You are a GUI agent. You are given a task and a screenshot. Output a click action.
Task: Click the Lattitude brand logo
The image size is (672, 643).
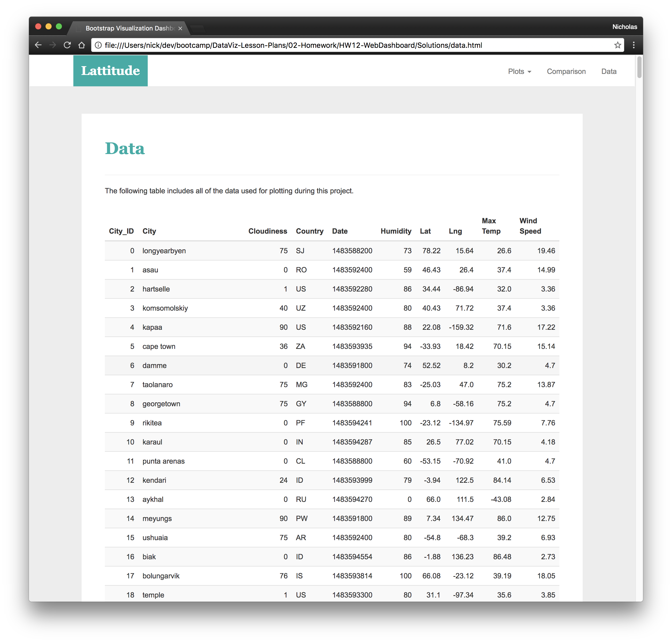pos(110,71)
